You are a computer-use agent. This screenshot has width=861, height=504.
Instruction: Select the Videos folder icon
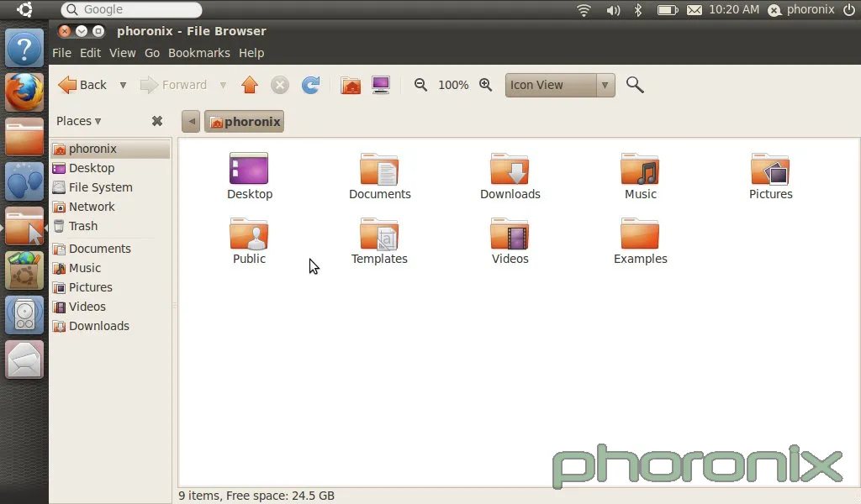coord(510,234)
